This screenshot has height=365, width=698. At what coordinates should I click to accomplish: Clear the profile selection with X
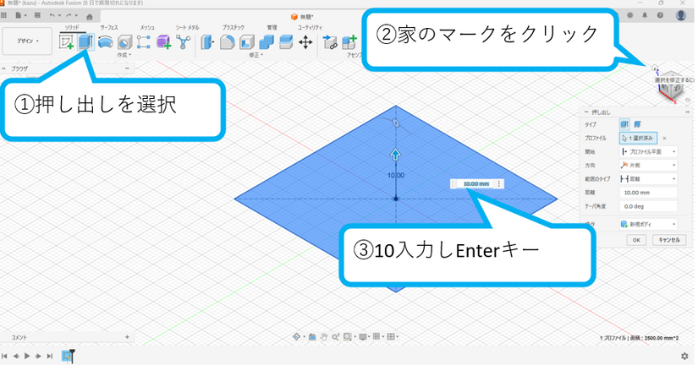pyautogui.click(x=664, y=138)
